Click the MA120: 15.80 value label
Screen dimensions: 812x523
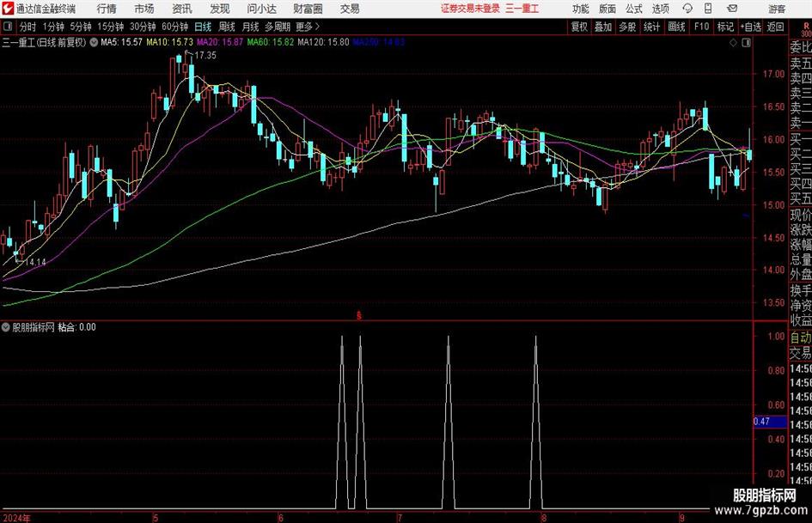[x=323, y=42]
